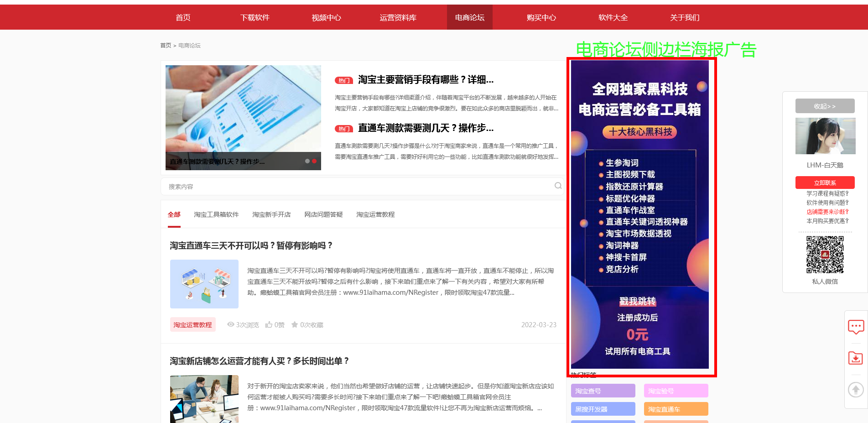Click the text 软件使用有问题?
The width and height of the screenshot is (868, 423).
point(827,203)
